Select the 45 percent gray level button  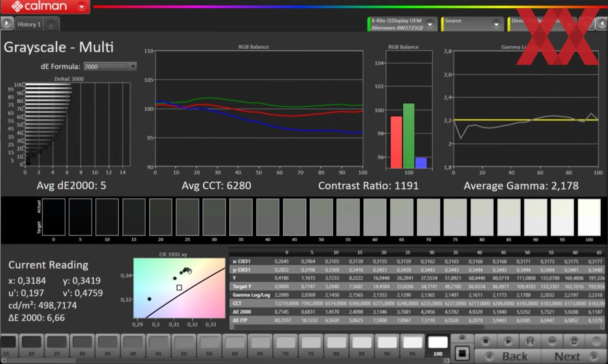158,346
